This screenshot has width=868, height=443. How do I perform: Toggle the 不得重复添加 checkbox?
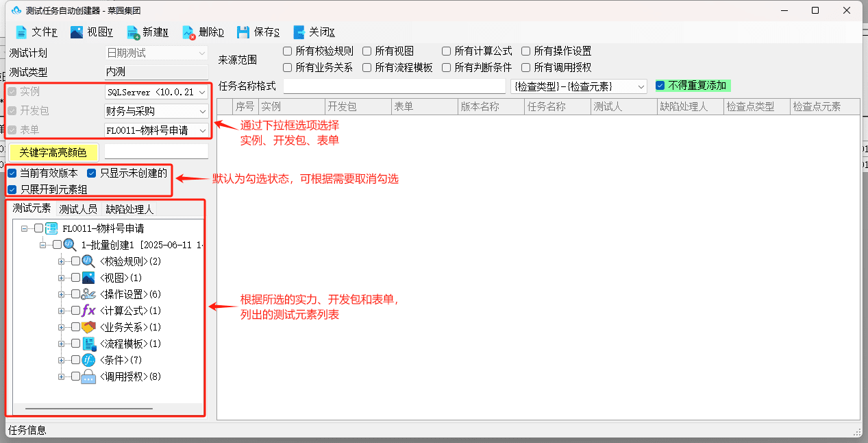660,86
